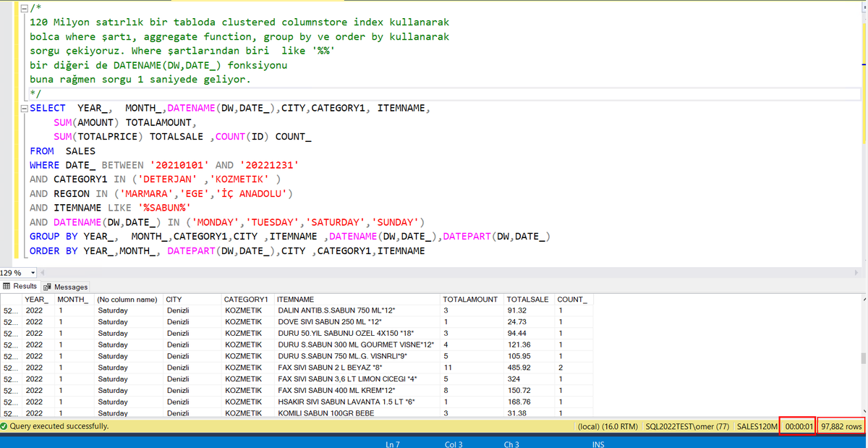Viewport: 868px width, 448px height.
Task: Click the (local) (16.0 RTM) status entry
Action: (608, 426)
